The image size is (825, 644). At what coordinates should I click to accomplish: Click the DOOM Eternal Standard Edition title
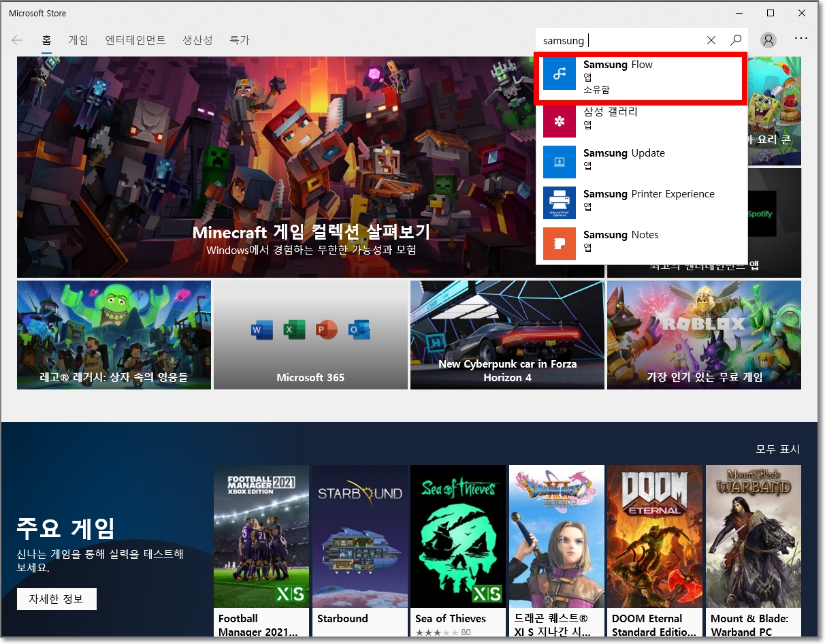coord(653,625)
